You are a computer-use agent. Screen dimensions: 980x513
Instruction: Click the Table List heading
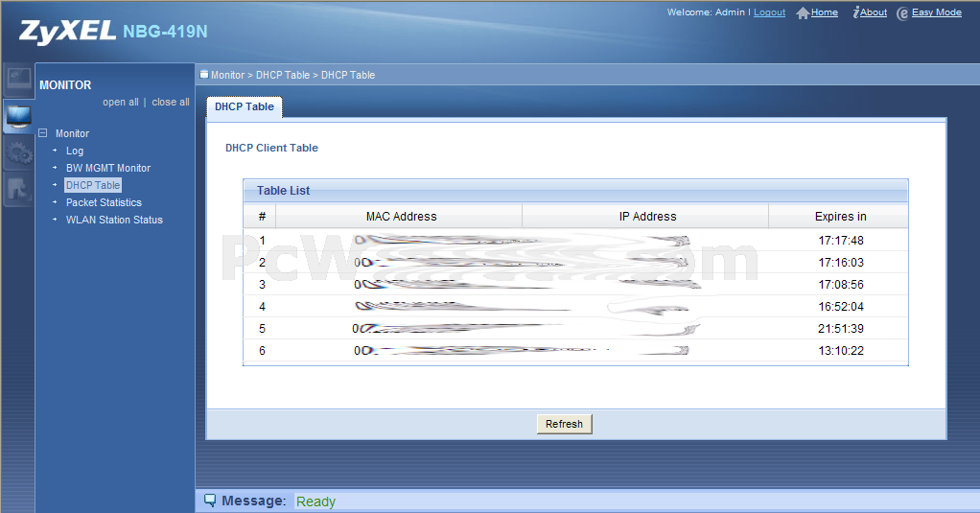point(283,191)
